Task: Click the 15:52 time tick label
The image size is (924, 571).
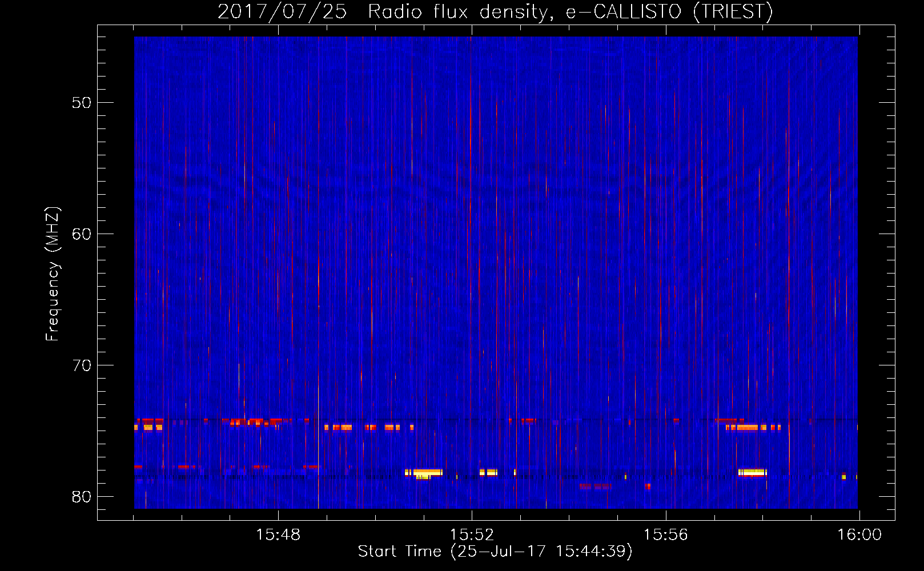Action: (472, 535)
